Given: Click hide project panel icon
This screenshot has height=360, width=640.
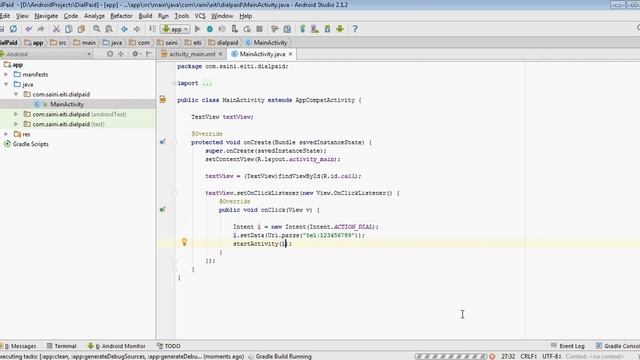Looking at the screenshot, I should click(149, 54).
